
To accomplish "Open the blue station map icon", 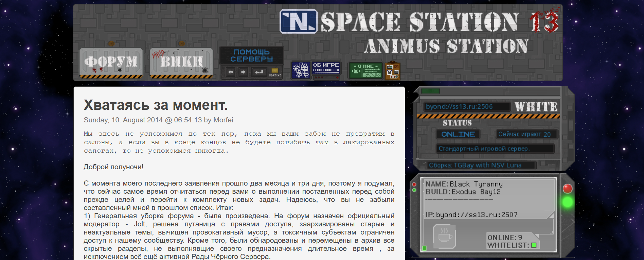I will coord(301,70).
